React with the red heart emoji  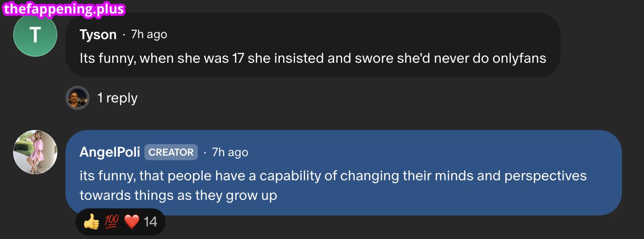tap(131, 221)
